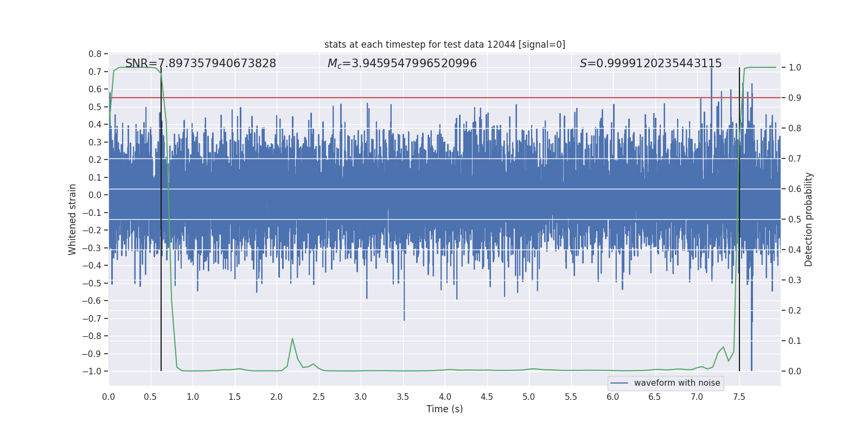Image resolution: width=868 pixels, height=434 pixels.
Task: Click the blue line sample in the legend
Action: pos(619,383)
